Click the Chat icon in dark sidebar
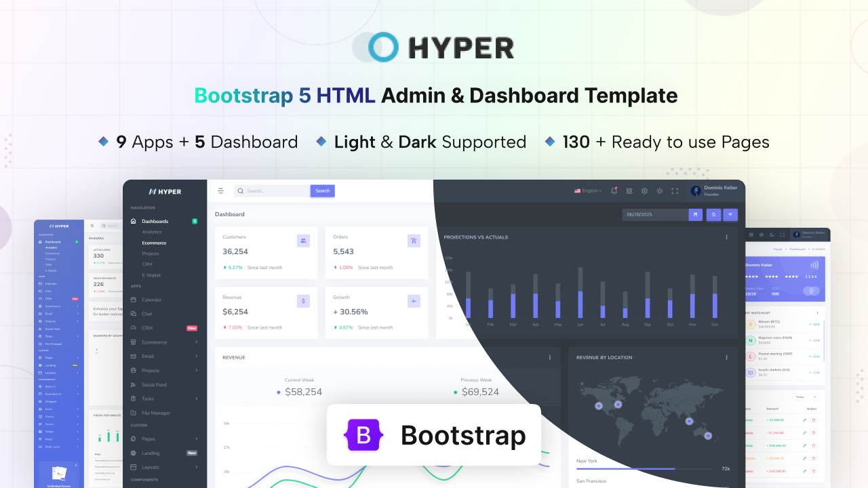The height and width of the screenshot is (488, 868). click(134, 314)
